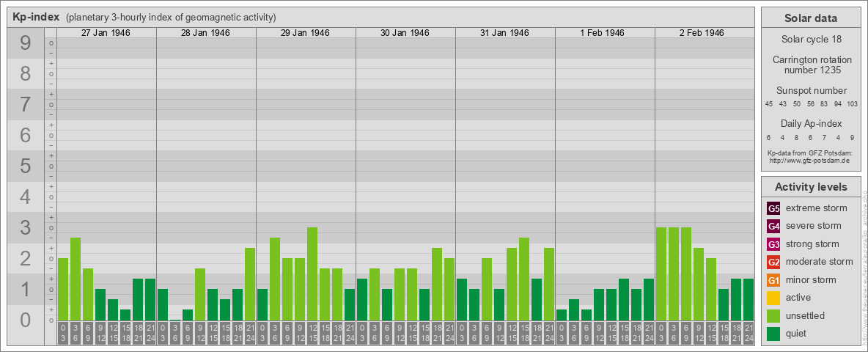
Task: Click the Solar cycle 18 text
Action: pos(811,40)
